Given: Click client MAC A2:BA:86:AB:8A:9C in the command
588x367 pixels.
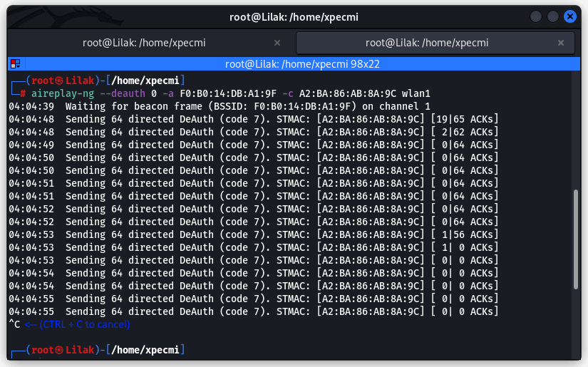Looking at the screenshot, I should coord(348,93).
